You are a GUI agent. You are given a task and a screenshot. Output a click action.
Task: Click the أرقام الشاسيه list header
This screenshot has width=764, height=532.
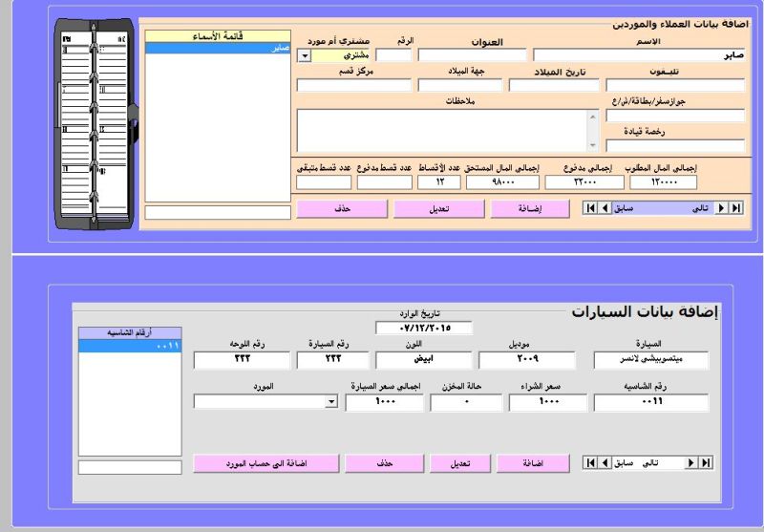pyautogui.click(x=130, y=333)
